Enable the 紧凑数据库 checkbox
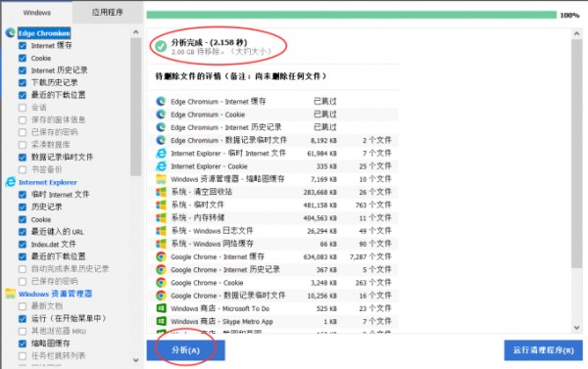The width and height of the screenshot is (588, 369). pos(23,145)
